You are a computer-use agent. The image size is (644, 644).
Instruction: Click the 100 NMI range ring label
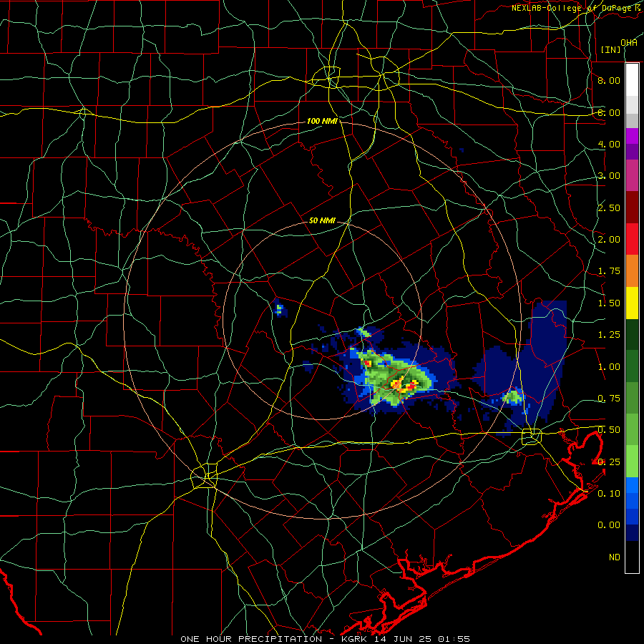tap(323, 121)
